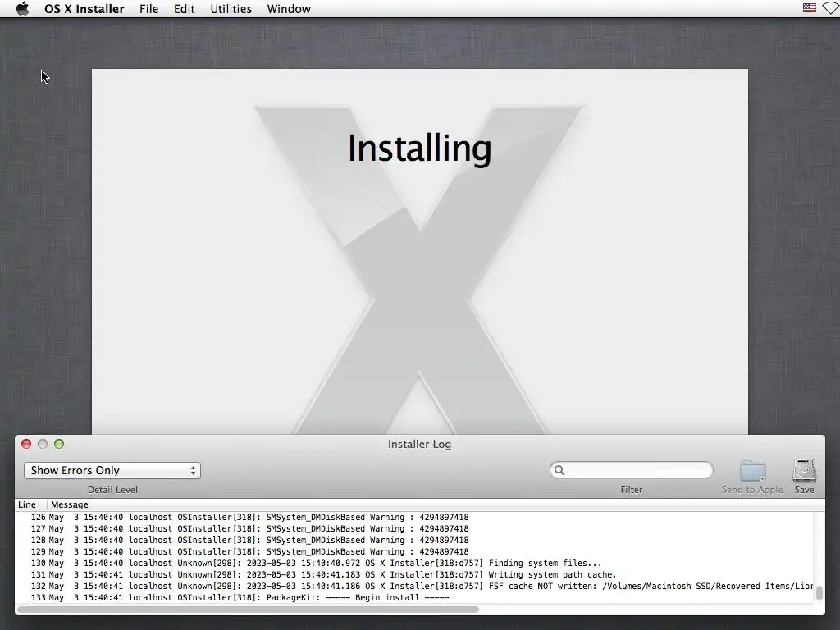Image resolution: width=840 pixels, height=630 pixels.
Task: Click the Wi-Fi status icon
Action: [831, 8]
